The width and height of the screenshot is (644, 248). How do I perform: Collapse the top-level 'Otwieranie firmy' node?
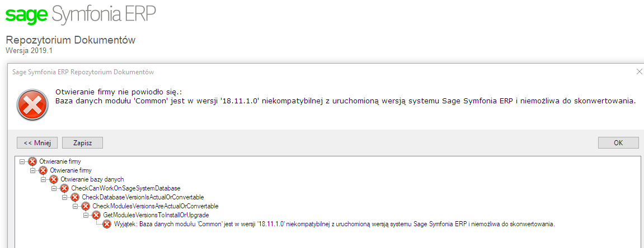(22, 161)
